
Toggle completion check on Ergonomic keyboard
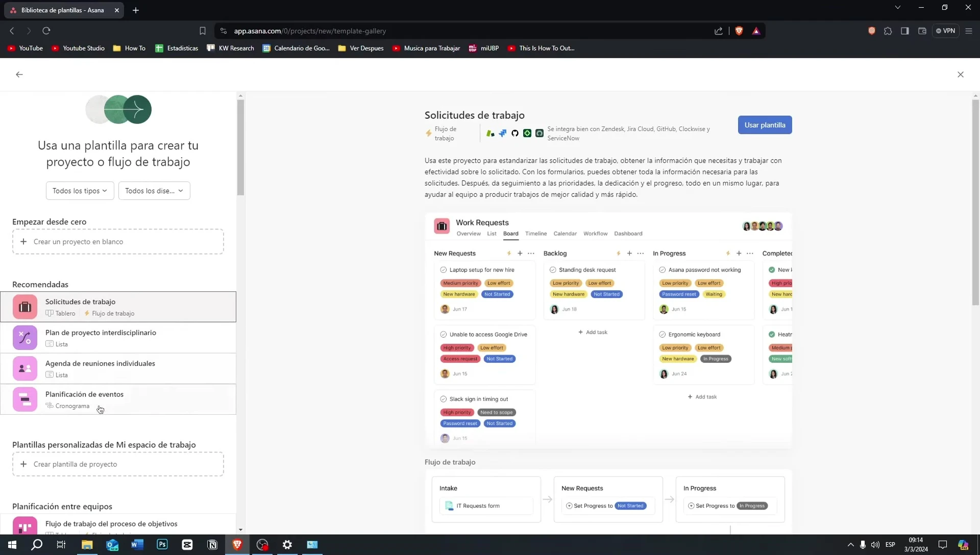(x=663, y=335)
